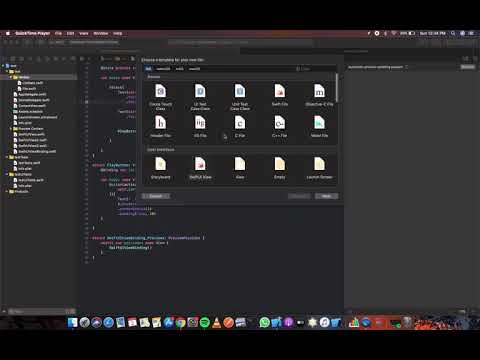
Task: Open the Help menu
Action: (x=117, y=33)
